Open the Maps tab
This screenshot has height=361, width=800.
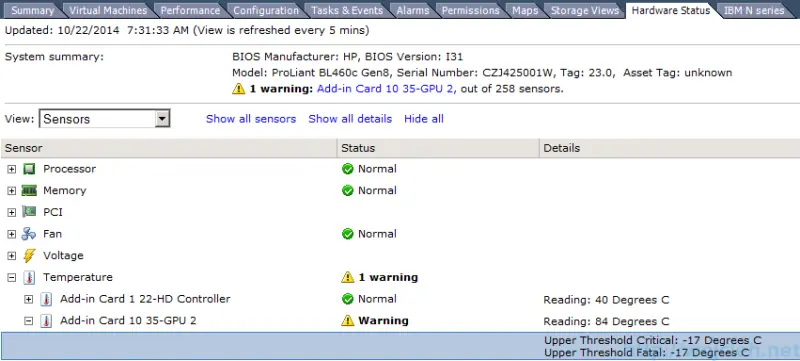pos(525,10)
